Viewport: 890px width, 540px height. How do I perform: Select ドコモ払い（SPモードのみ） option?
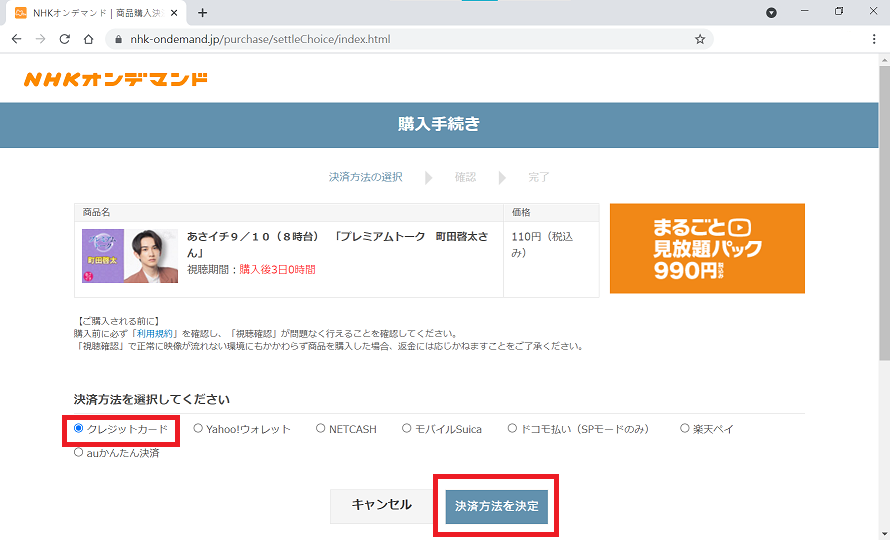[513, 428]
